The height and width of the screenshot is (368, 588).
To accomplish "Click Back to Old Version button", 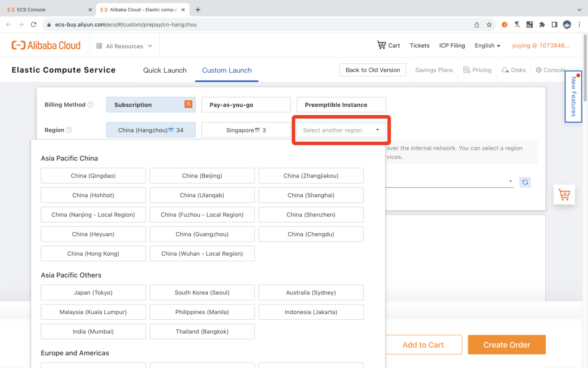I will pos(373,70).
